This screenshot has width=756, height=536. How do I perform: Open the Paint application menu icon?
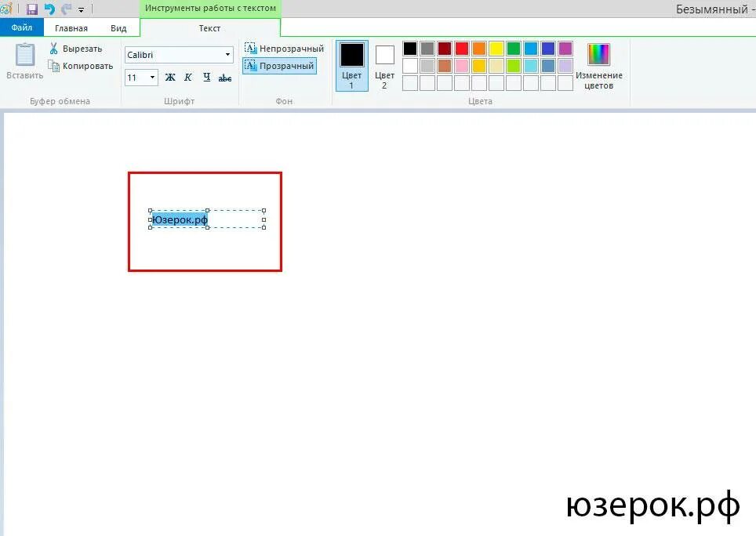click(5, 9)
